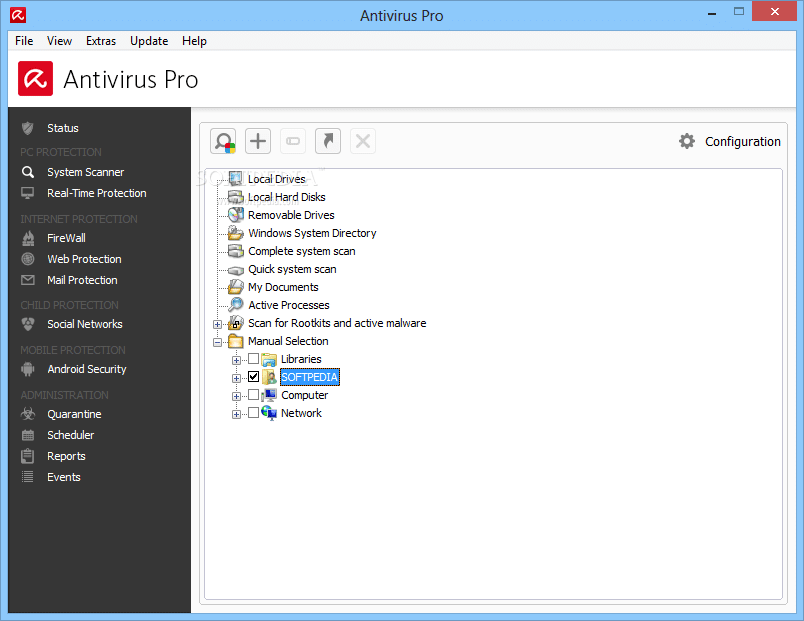This screenshot has width=804, height=621.
Task: Open the FireWall section label
Action: pyautogui.click(x=66, y=238)
